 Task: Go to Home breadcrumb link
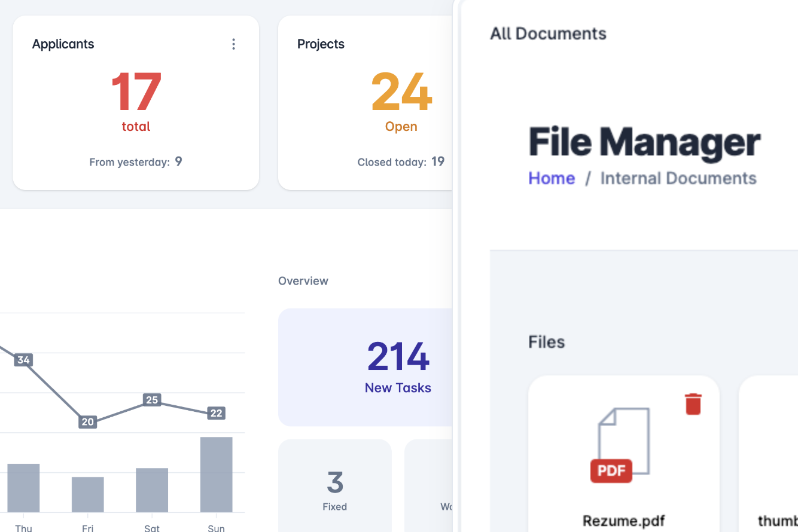(552, 178)
